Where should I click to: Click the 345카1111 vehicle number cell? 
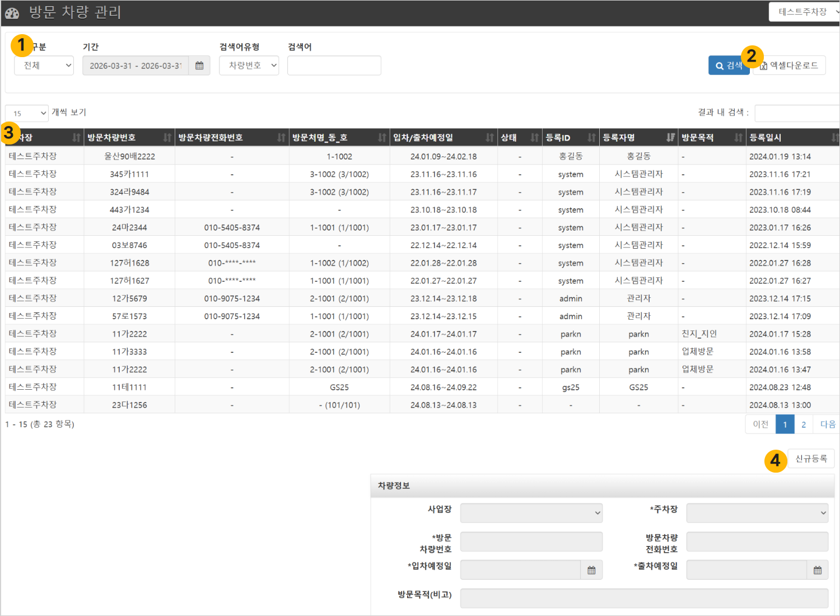coord(129,174)
